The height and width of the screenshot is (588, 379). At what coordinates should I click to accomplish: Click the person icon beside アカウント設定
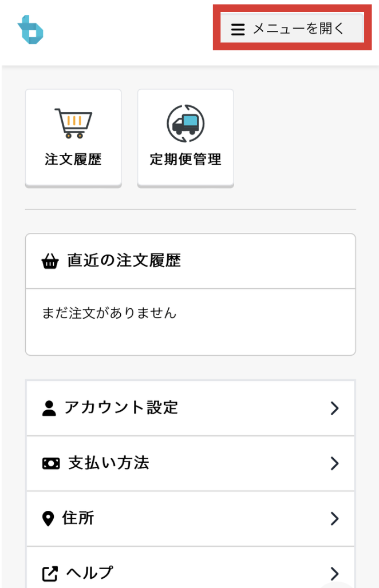[50, 408]
